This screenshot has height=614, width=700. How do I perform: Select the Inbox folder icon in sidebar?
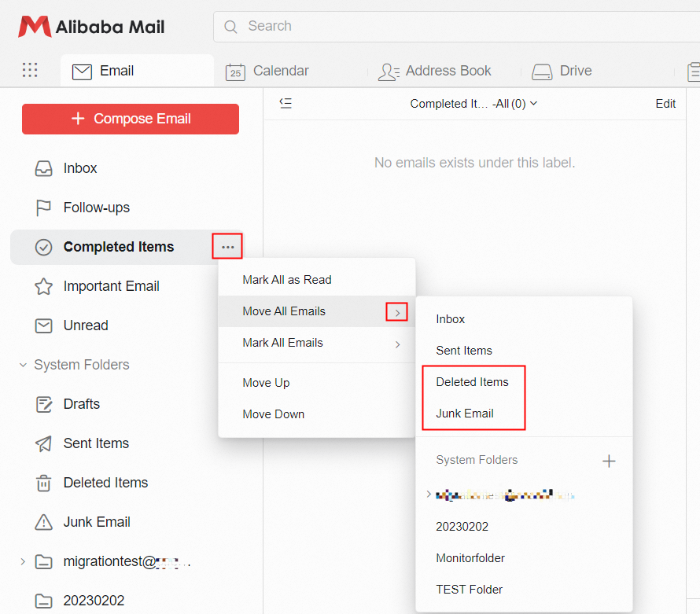43,168
